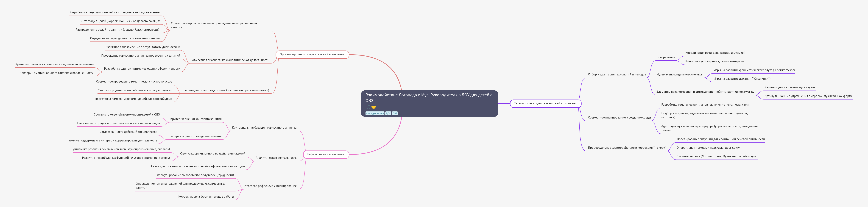Viewport: 868px width, 207px height.
Task: Click Итоговая рефлексия и планирование node
Action: (270, 186)
